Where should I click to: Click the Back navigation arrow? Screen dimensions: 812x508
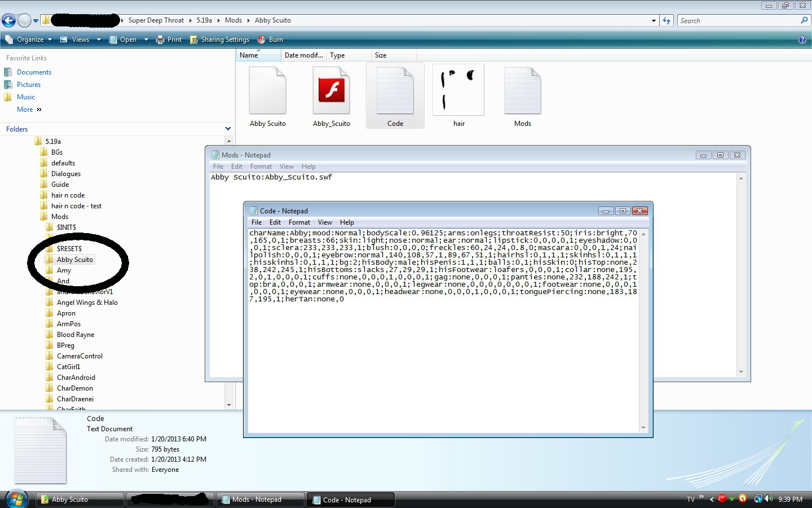pos(8,21)
